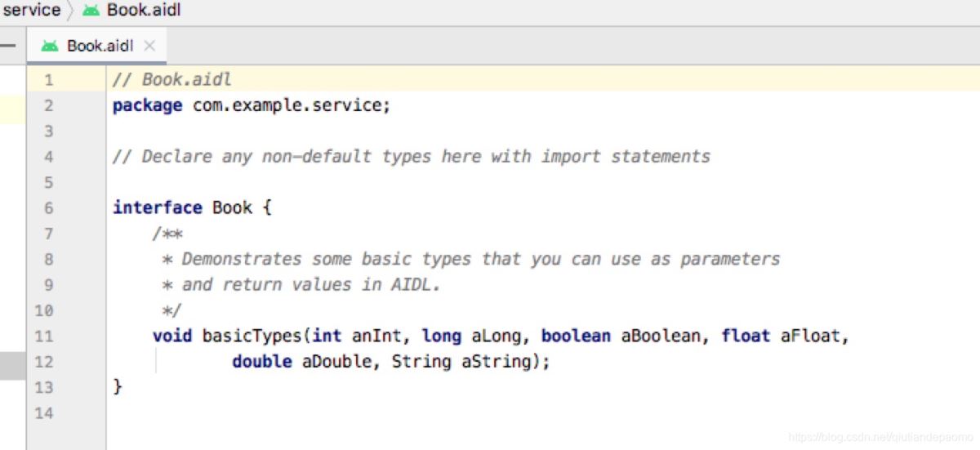Click the closing brace on line 13

coord(118,386)
